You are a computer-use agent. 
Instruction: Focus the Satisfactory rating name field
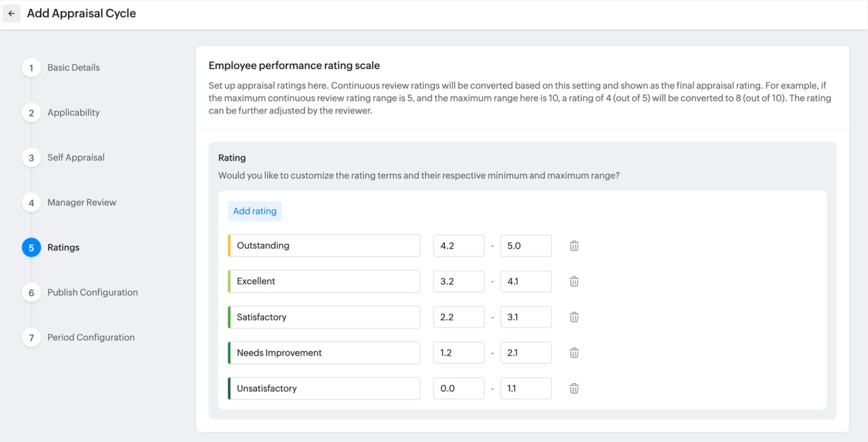tap(325, 317)
